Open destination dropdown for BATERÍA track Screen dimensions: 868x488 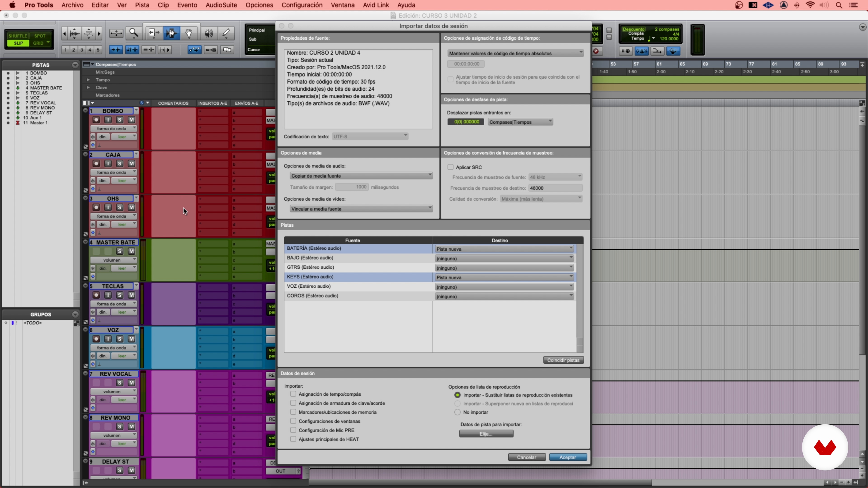pos(505,249)
